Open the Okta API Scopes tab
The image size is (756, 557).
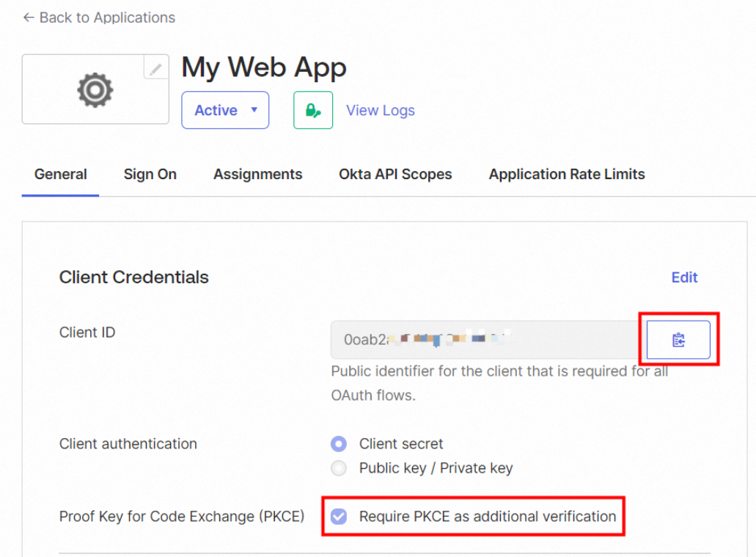click(395, 174)
